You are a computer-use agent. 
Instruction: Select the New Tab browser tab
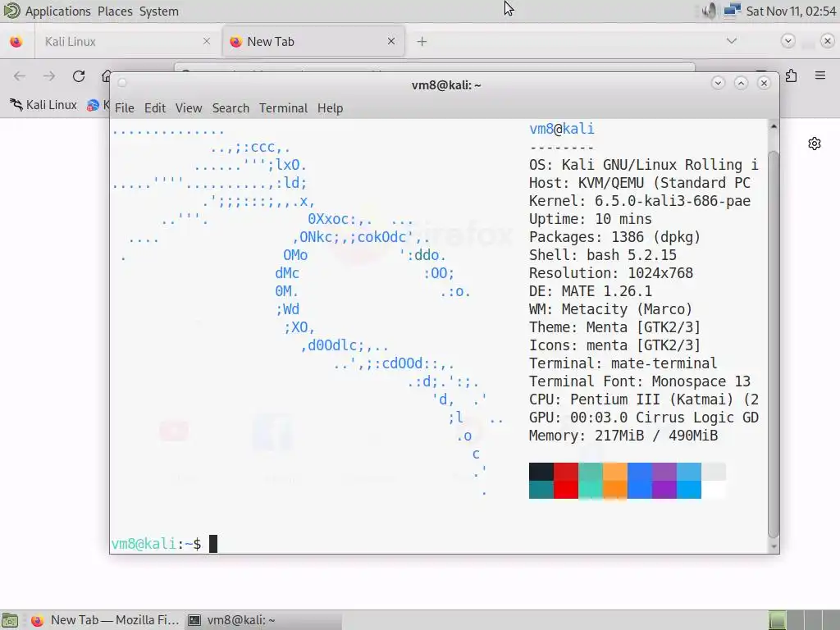click(x=313, y=41)
